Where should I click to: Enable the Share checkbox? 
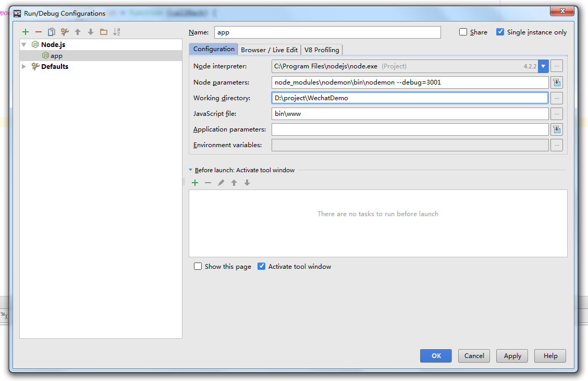pos(463,32)
